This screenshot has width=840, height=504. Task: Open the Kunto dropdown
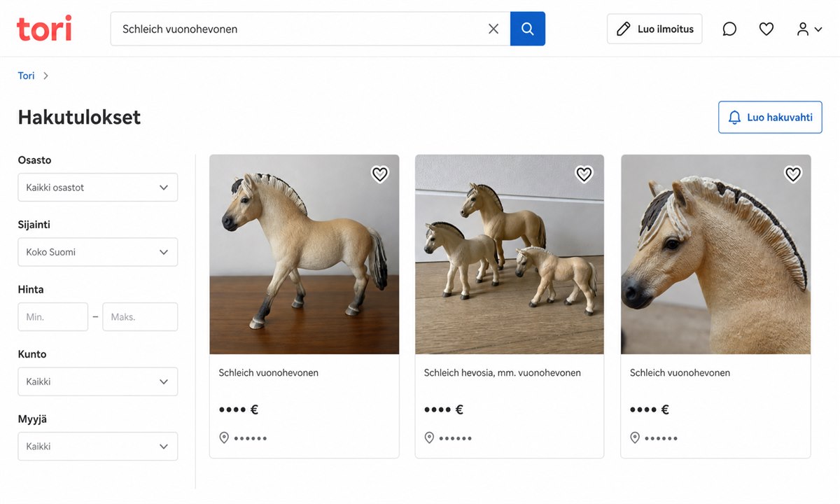[x=98, y=381]
